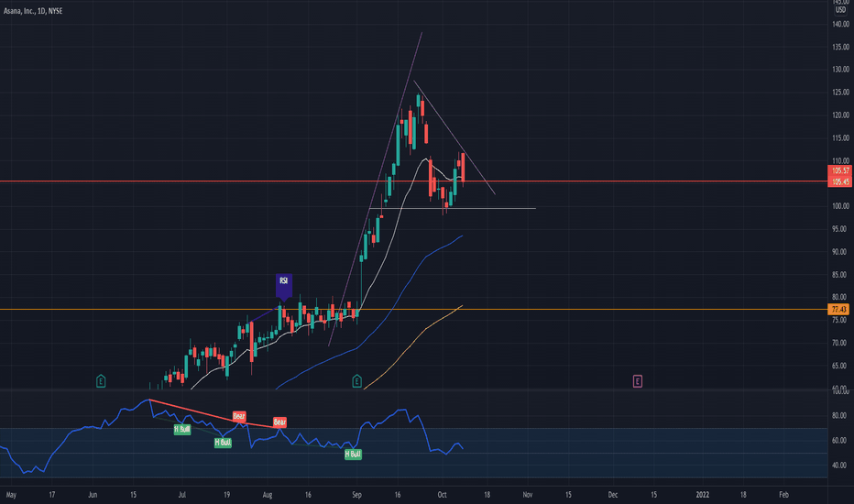The height and width of the screenshot is (504, 854).
Task: Open the purple upcoming earnings E marker
Action: (x=637, y=381)
